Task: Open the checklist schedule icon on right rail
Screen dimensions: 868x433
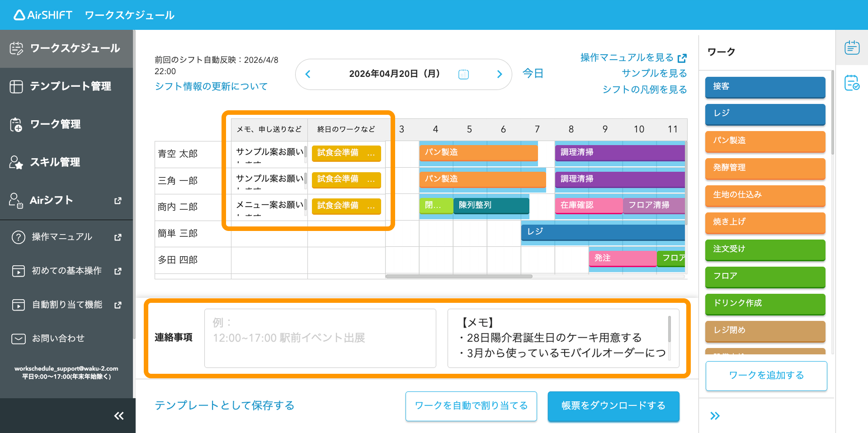Action: point(852,83)
